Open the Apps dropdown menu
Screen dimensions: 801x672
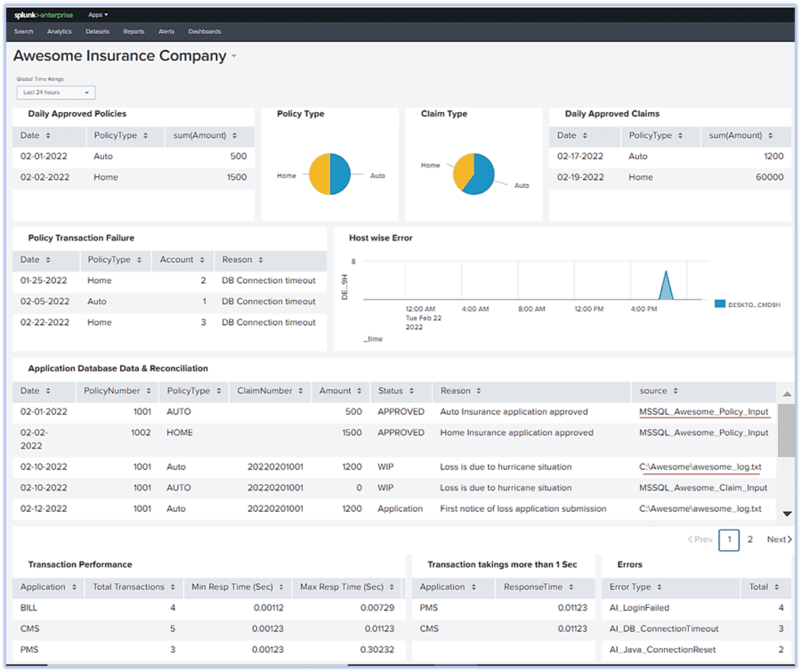point(98,14)
